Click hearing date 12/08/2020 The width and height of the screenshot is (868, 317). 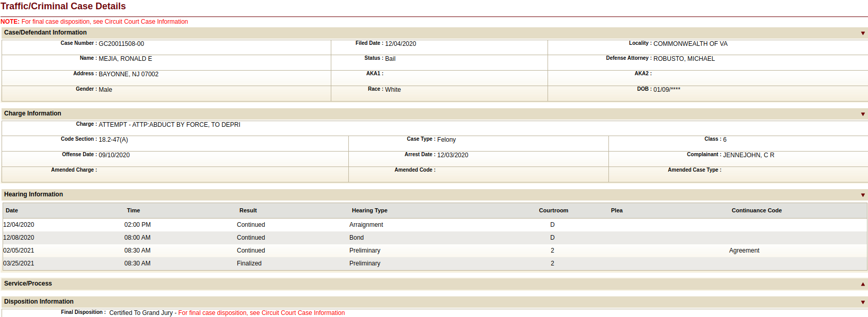pos(19,238)
